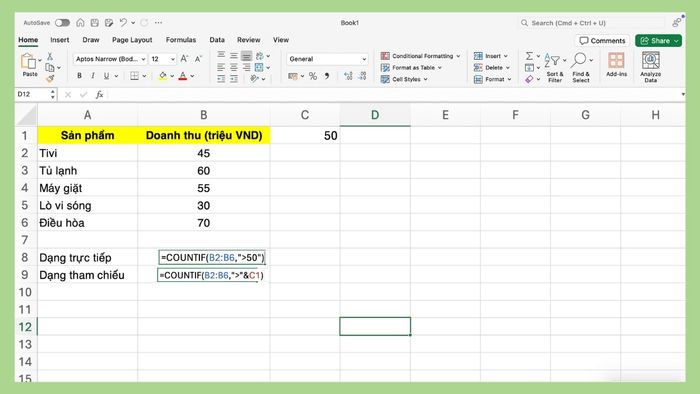700x394 pixels.
Task: Switch to the Page Layout tab
Action: (x=132, y=40)
